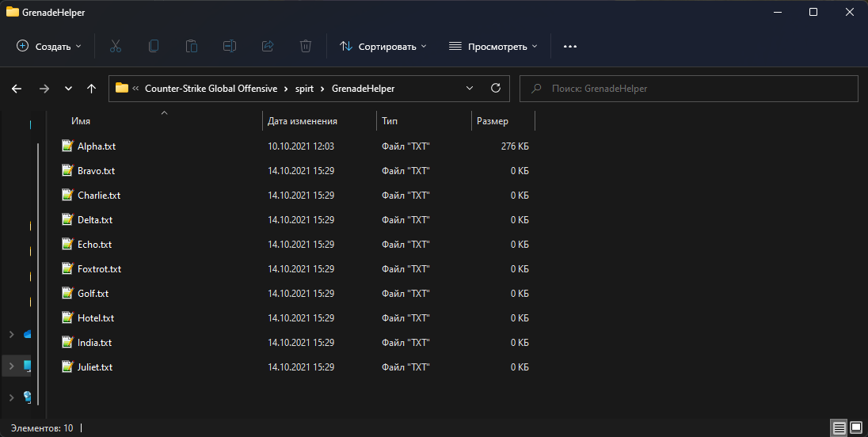Open recent locations dropdown chevron
Viewport: 868px width, 437px height.
[x=69, y=89]
